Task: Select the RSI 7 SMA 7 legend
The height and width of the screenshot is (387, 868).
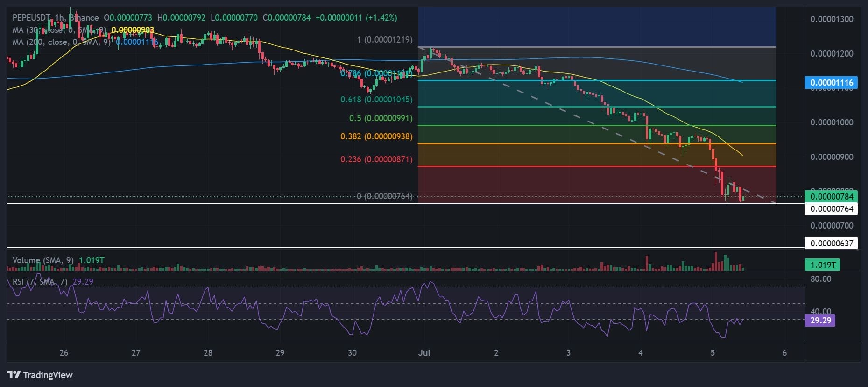Action: pyautogui.click(x=53, y=282)
